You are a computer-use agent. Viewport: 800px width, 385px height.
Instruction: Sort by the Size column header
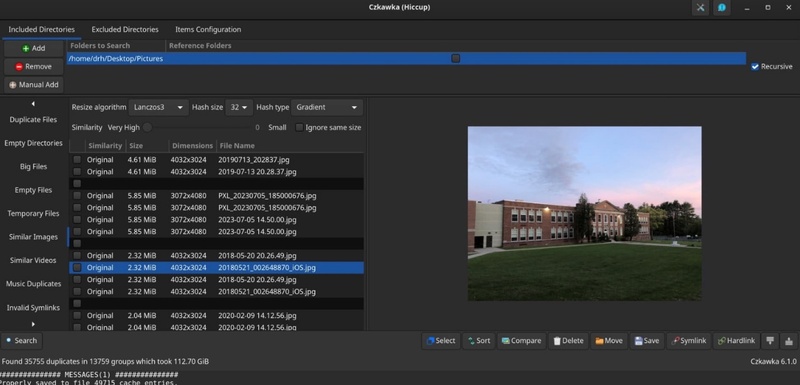[147, 146]
